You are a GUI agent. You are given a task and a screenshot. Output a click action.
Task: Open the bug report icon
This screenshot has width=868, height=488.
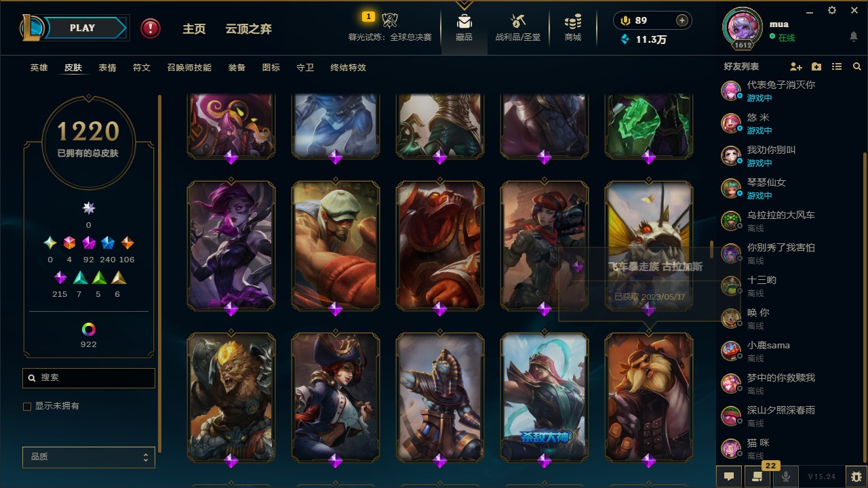856,476
